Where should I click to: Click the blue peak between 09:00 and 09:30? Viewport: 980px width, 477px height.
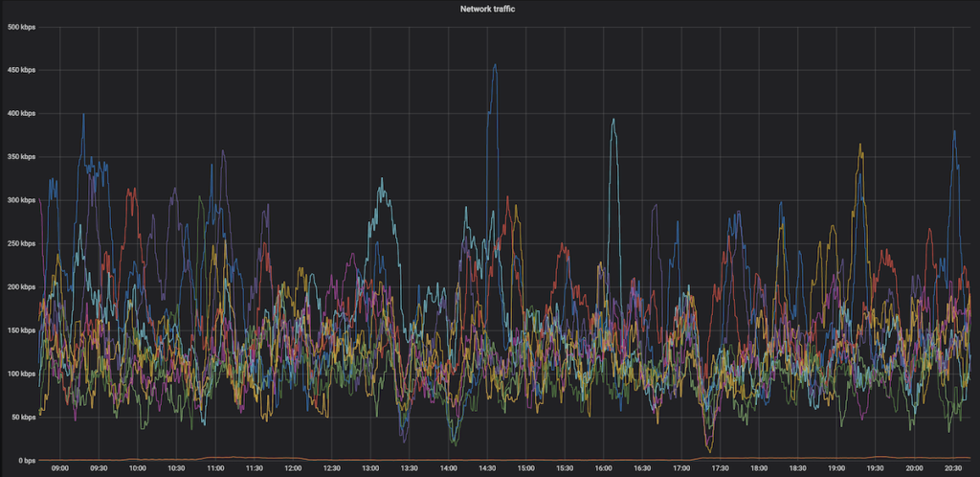point(83,116)
